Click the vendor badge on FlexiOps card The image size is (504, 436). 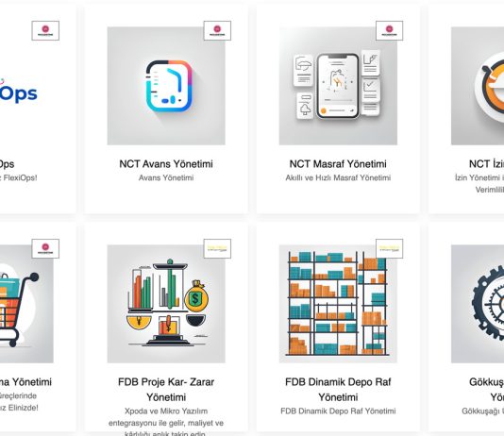coord(45,30)
